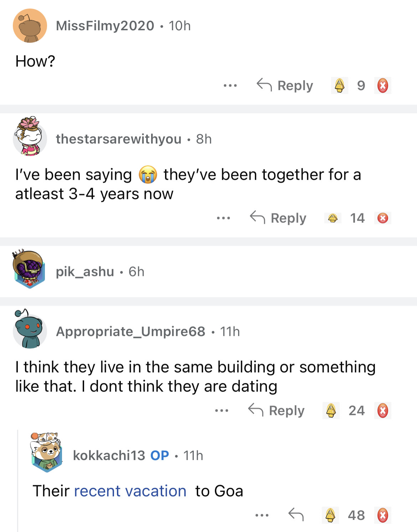Upvote MissFilmy2020's "How?" comment
Viewport: 417px width, 532px height.
(340, 85)
